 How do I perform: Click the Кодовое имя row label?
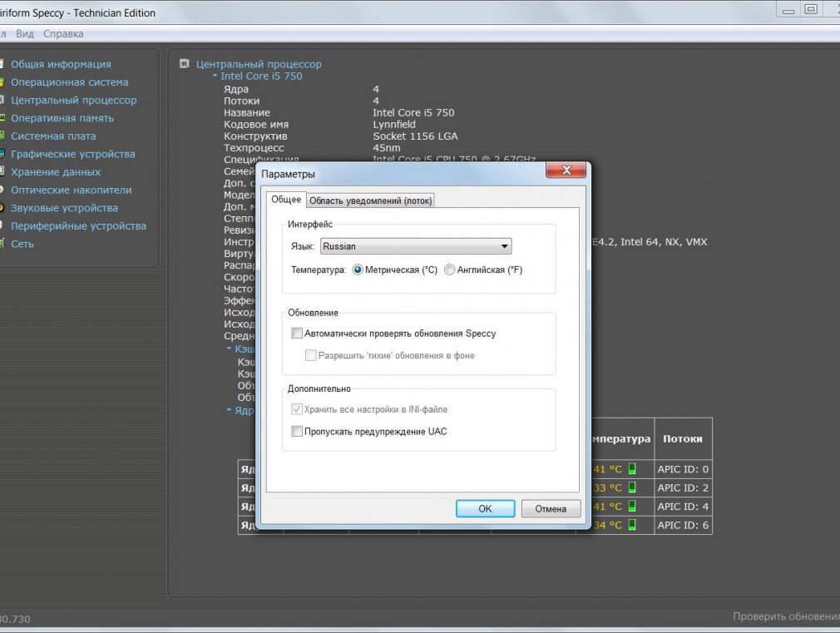point(256,124)
